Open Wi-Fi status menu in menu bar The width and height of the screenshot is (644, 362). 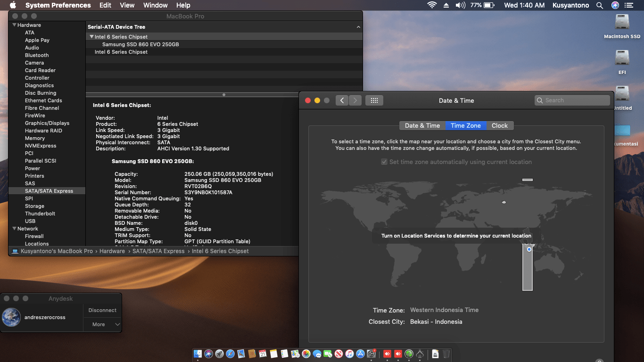(x=432, y=5)
